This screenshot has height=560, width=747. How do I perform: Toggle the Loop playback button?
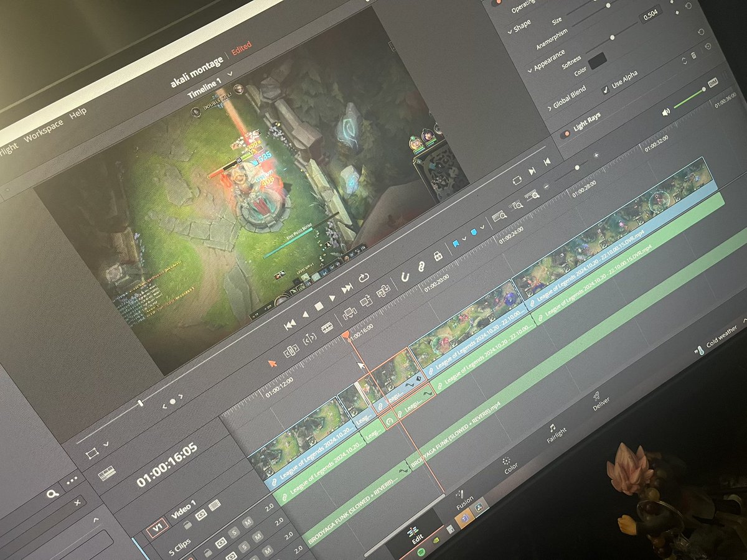[x=364, y=278]
